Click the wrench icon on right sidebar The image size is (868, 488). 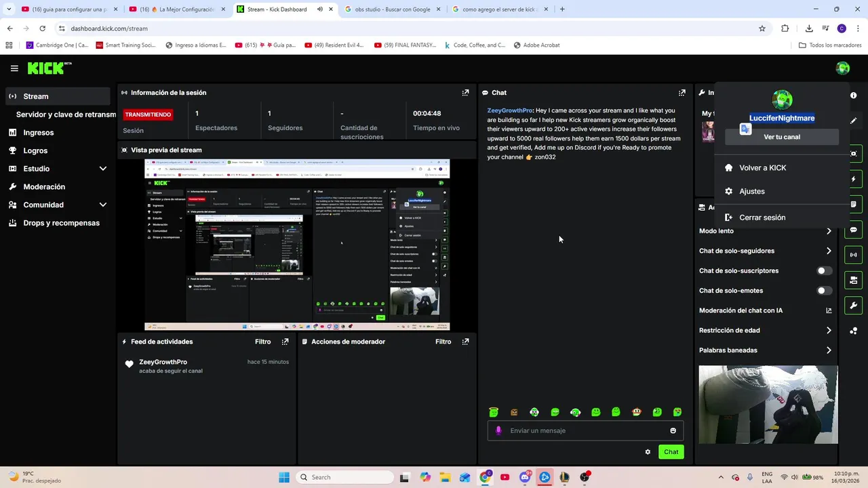pyautogui.click(x=853, y=306)
